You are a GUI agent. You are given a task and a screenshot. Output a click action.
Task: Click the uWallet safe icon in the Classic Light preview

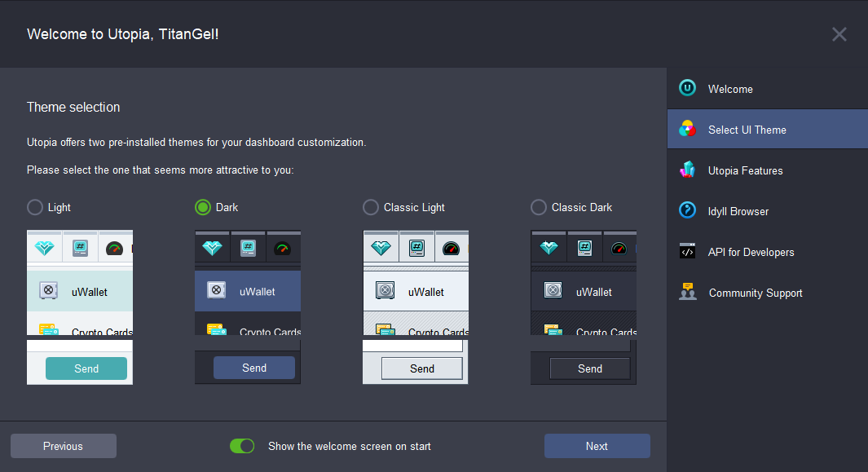(385, 290)
